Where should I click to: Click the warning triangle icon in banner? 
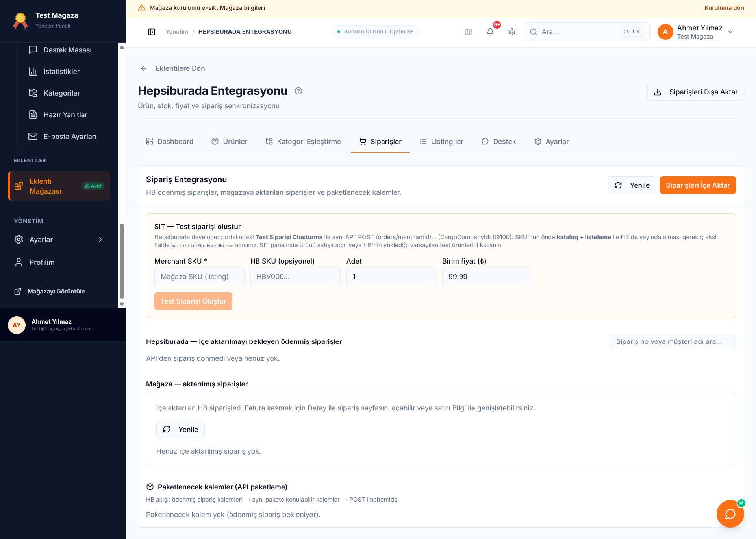(x=142, y=8)
